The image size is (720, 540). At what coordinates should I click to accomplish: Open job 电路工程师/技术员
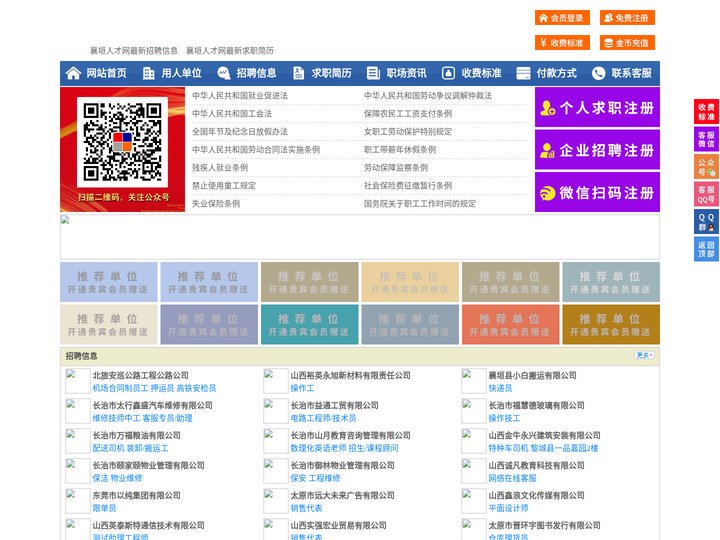(x=323, y=418)
